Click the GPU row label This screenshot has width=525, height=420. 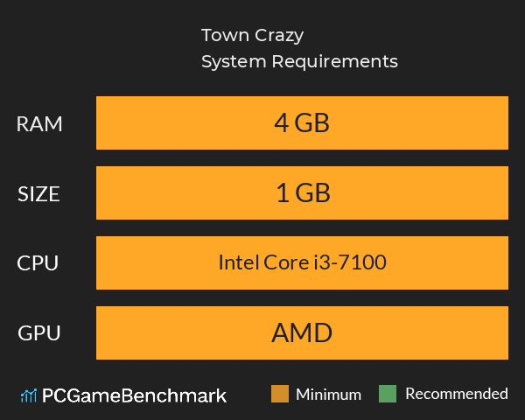coord(39,332)
